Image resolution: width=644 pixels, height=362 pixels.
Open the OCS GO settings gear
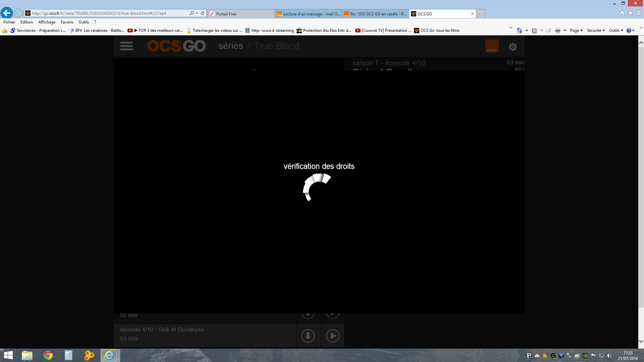513,47
